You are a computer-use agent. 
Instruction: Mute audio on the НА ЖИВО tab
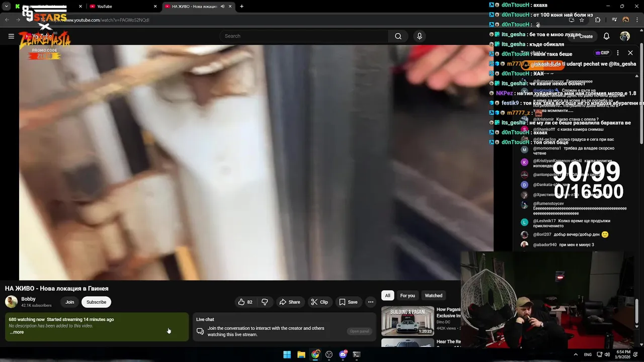[222, 7]
